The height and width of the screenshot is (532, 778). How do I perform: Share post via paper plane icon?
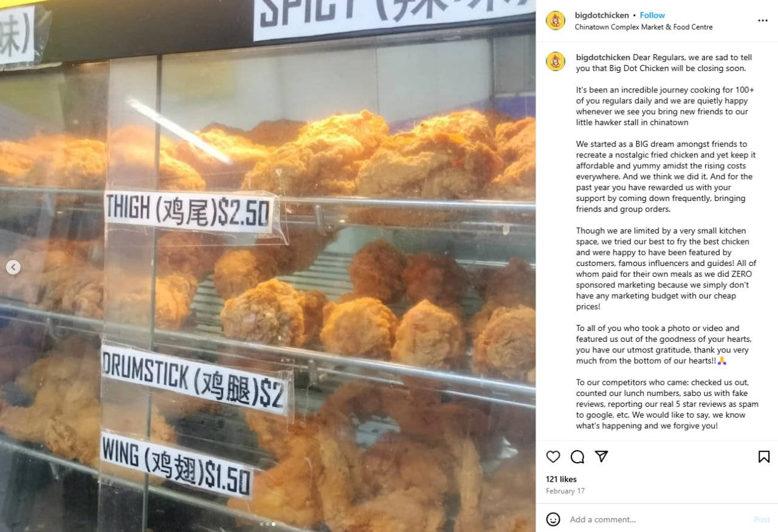[x=602, y=457]
